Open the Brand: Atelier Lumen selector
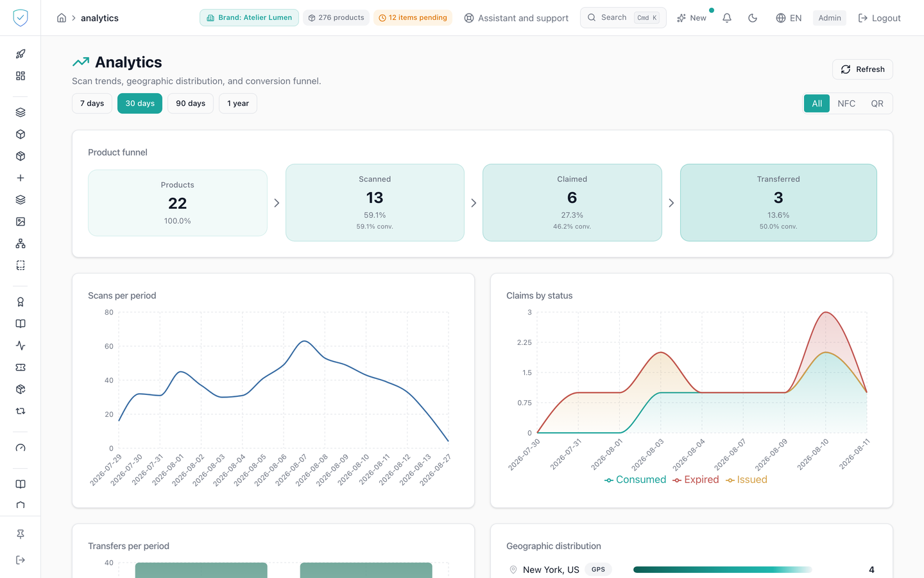Screen dimensions: 924x578 [x=249, y=18]
